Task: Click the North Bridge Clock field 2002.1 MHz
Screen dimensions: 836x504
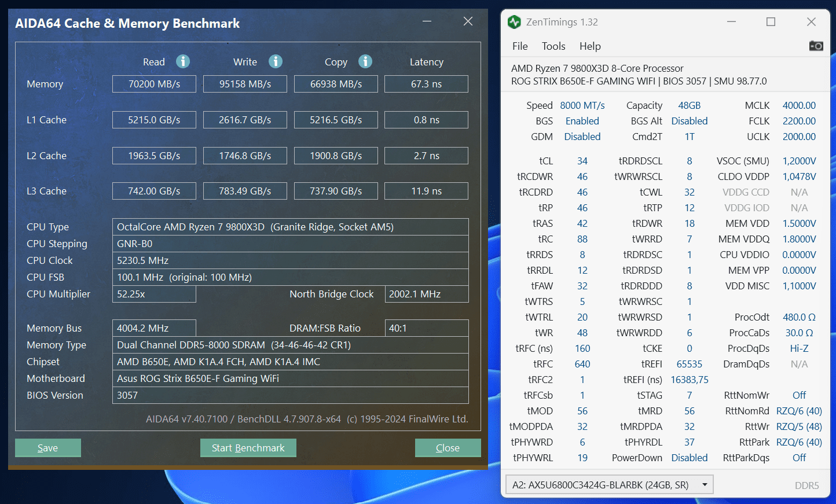Action: pyautogui.click(x=427, y=294)
